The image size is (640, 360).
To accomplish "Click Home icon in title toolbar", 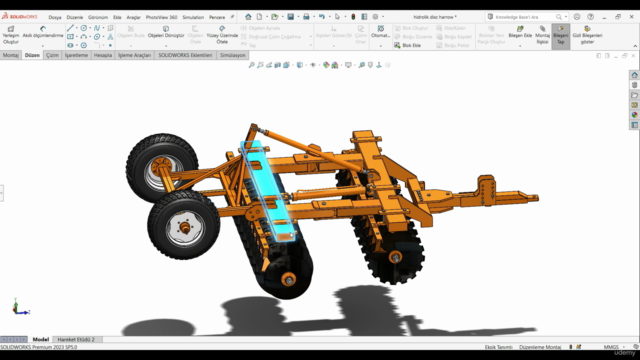I will [x=248, y=17].
